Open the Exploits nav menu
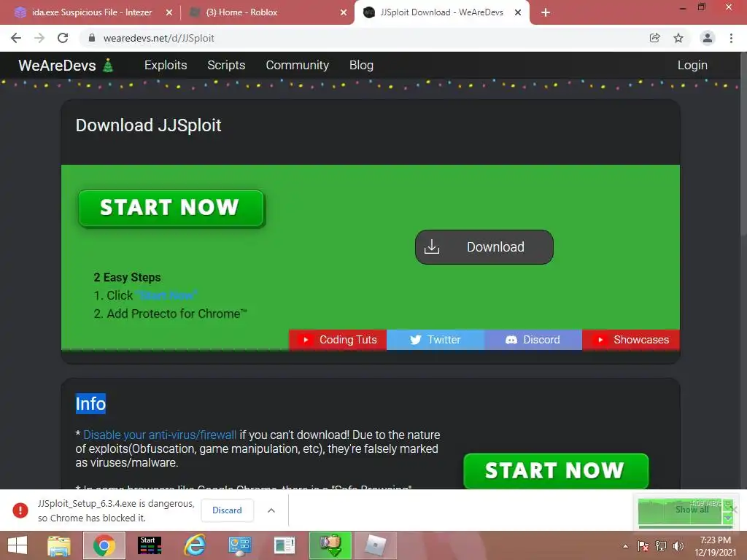 click(x=166, y=65)
